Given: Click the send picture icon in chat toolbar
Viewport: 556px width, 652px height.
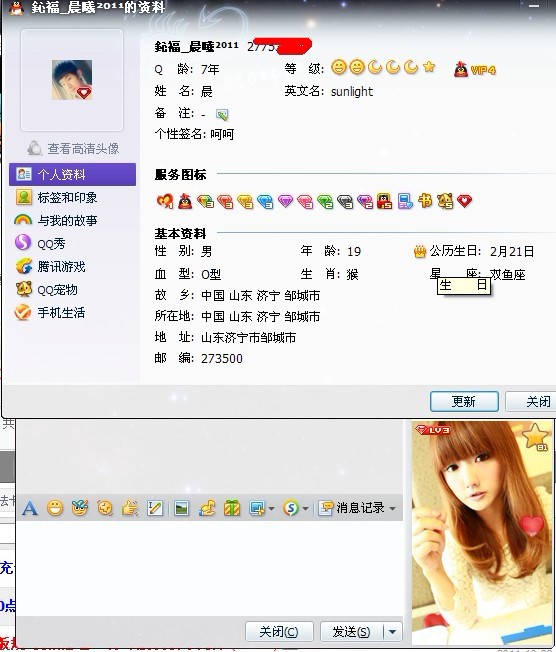Looking at the screenshot, I should click(x=181, y=508).
